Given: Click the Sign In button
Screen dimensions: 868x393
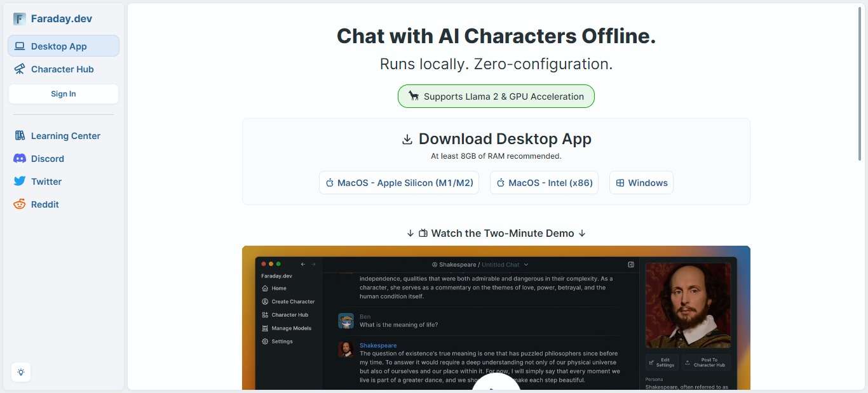Looking at the screenshot, I should pos(64,94).
